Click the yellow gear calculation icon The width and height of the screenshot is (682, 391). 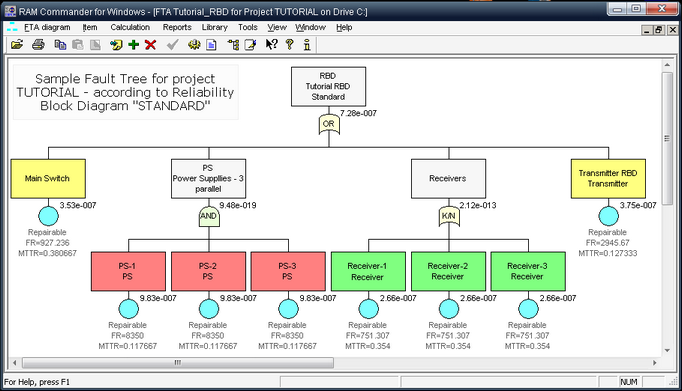(x=194, y=44)
